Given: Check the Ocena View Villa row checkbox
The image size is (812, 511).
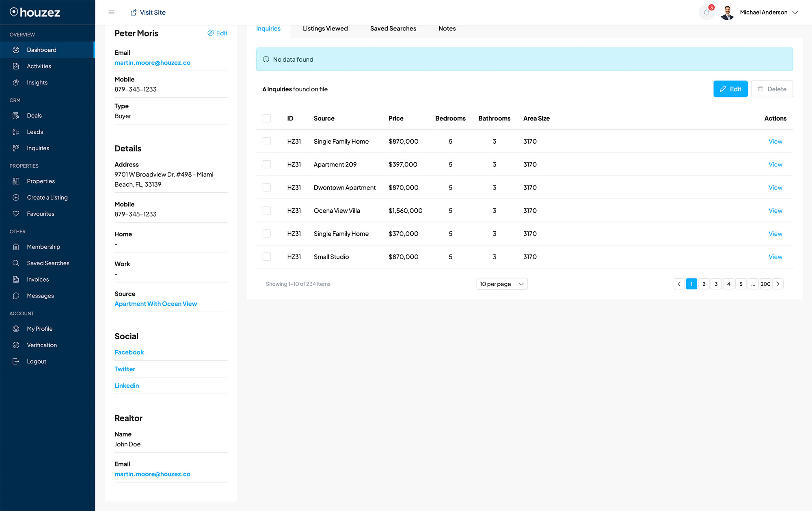Looking at the screenshot, I should (267, 211).
